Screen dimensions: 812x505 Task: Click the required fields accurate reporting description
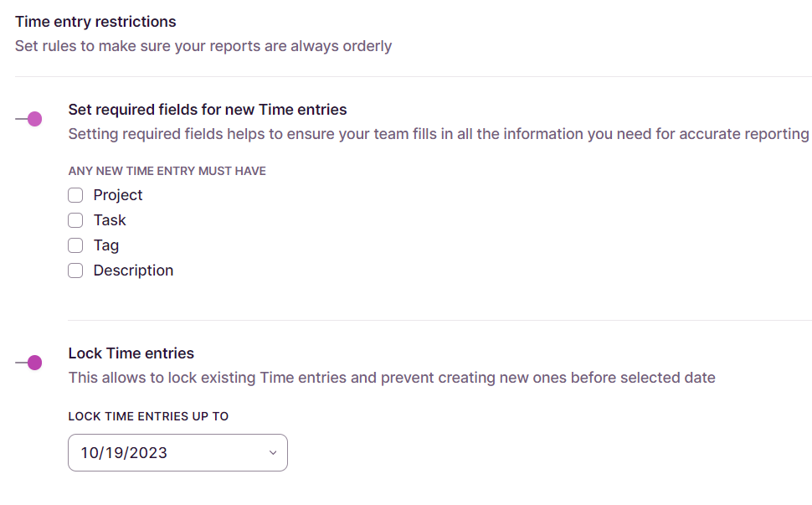pyautogui.click(x=438, y=134)
